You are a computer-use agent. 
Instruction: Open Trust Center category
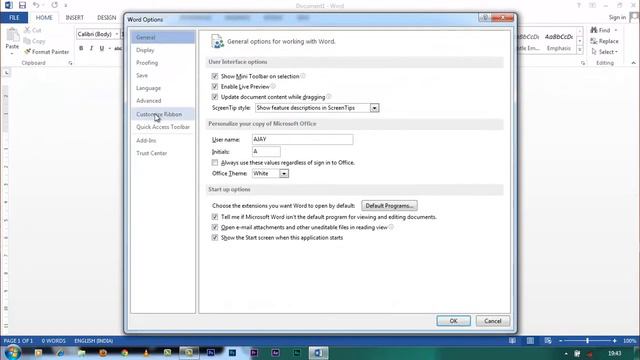[163, 153]
